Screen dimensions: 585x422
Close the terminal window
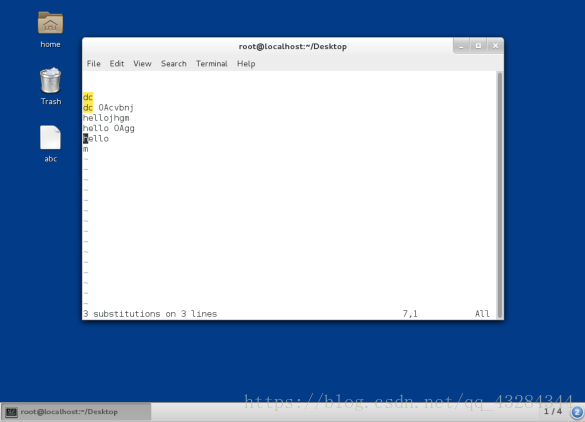(x=495, y=46)
